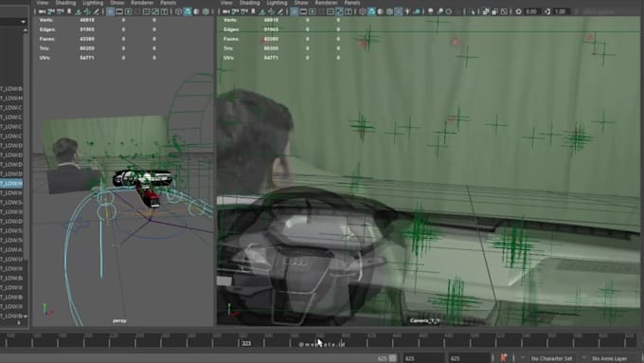Toggle Isolate Select in Camera_1_1 panel toolbar
Screen dimensions: 644x363
pyautogui.click(x=473, y=11)
